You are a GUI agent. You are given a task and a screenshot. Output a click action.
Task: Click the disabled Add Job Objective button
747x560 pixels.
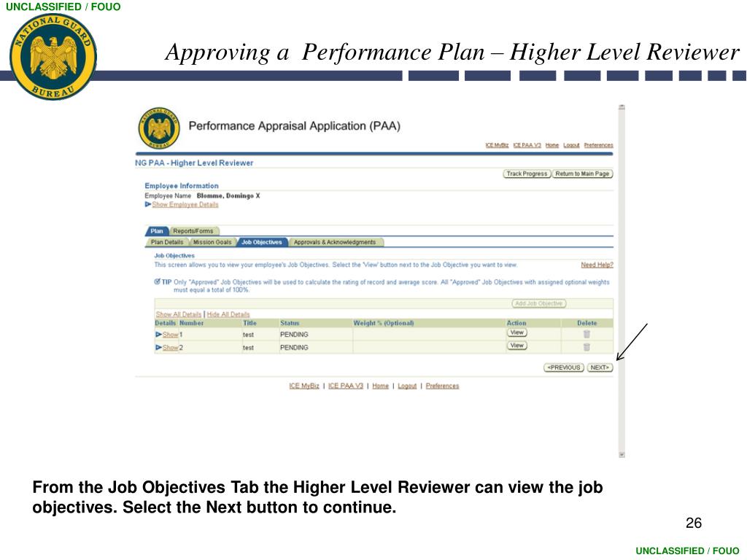pos(539,303)
